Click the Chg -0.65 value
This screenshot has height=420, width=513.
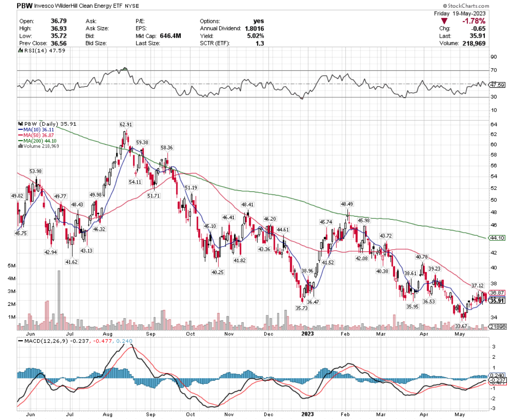(478, 28)
